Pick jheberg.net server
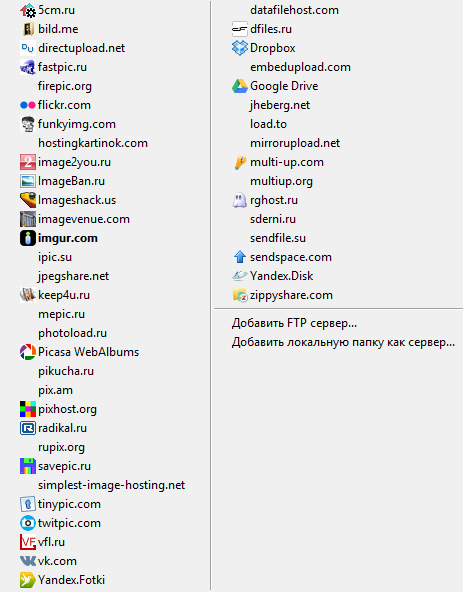 (x=280, y=105)
